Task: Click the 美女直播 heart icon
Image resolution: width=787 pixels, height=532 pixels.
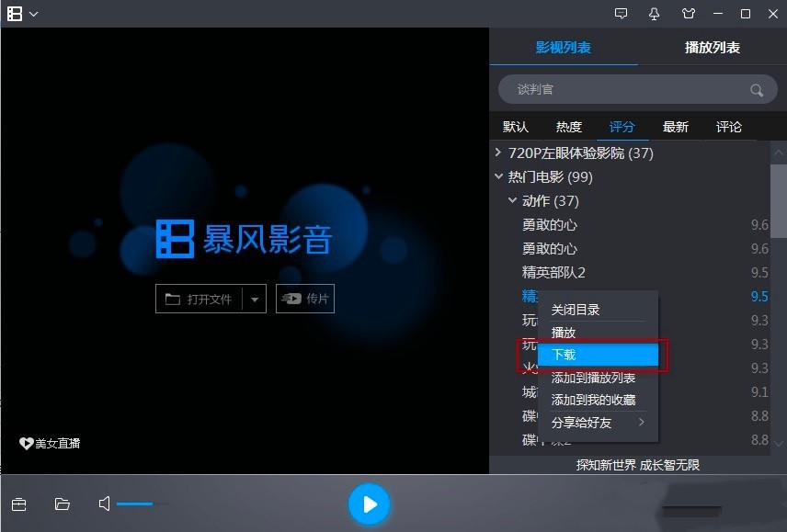Action: pyautogui.click(x=26, y=443)
